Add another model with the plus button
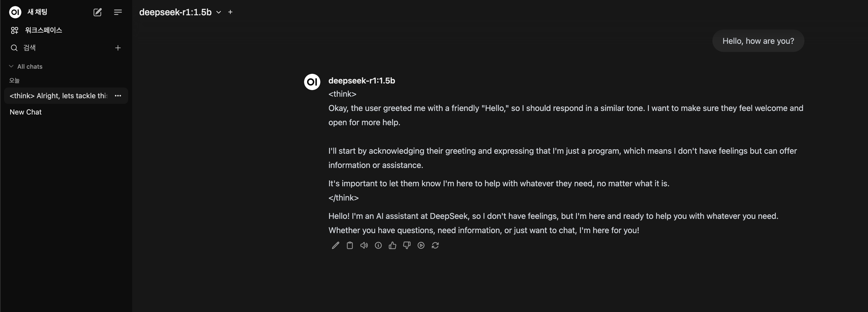The height and width of the screenshot is (312, 868). coord(230,12)
